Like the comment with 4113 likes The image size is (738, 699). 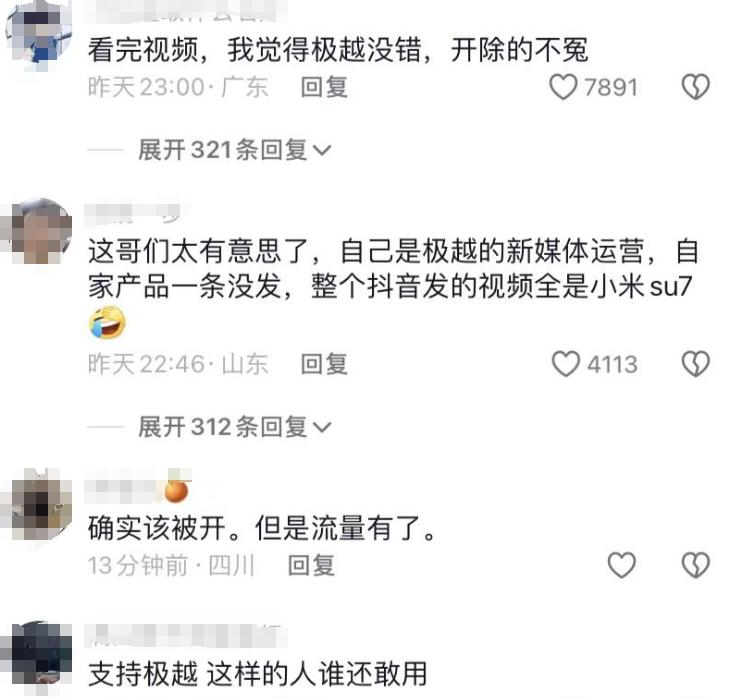coord(565,364)
